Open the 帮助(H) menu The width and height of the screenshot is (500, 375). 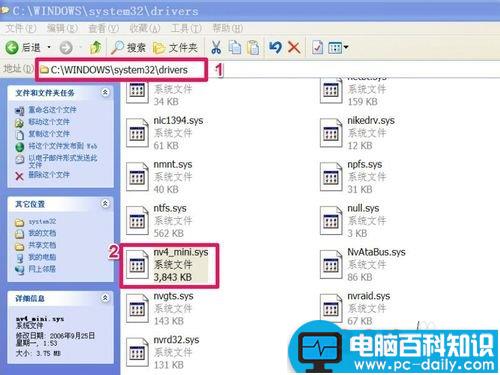(227, 28)
